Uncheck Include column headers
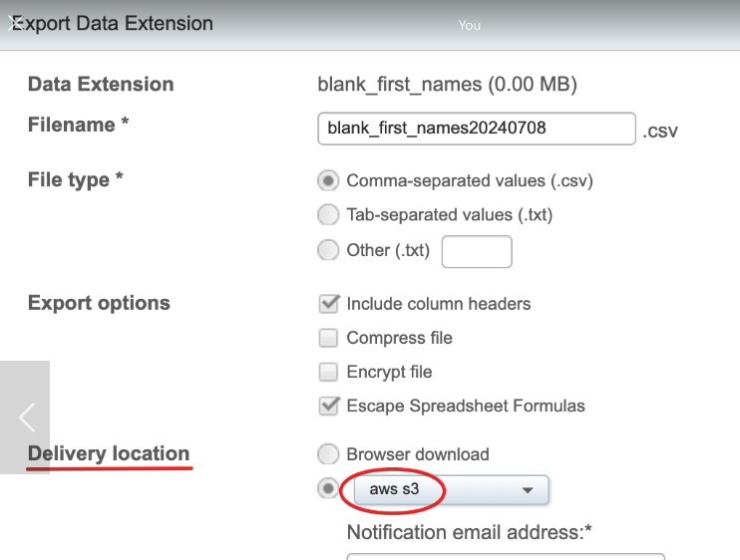The height and width of the screenshot is (560, 740). (328, 304)
